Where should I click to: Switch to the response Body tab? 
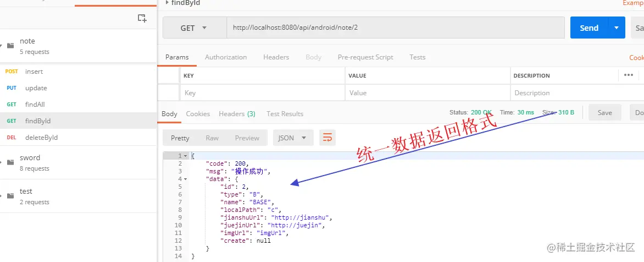pos(169,114)
